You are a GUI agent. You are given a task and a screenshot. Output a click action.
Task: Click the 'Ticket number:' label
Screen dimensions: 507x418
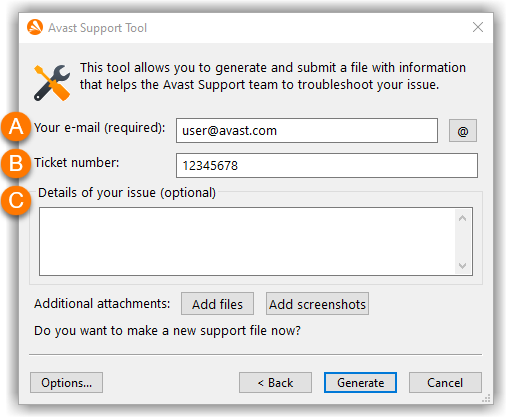pos(76,163)
